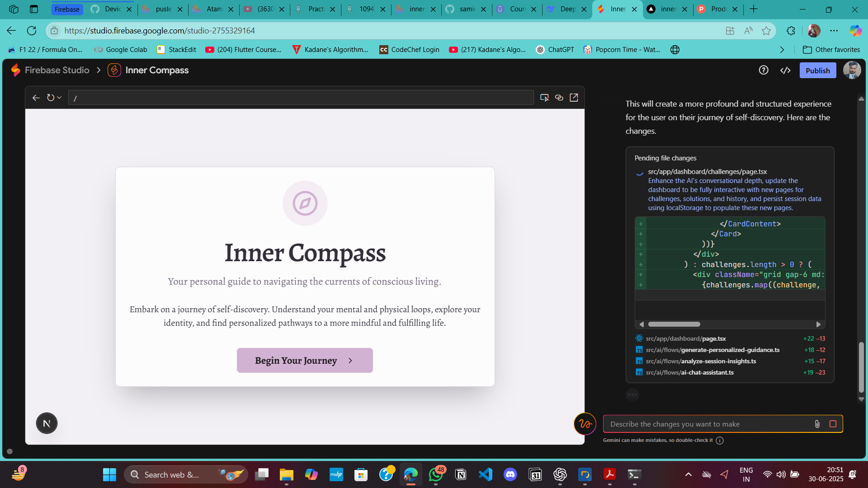Open the code editor view with the </> icon
This screenshot has width=868, height=488.
(785, 70)
